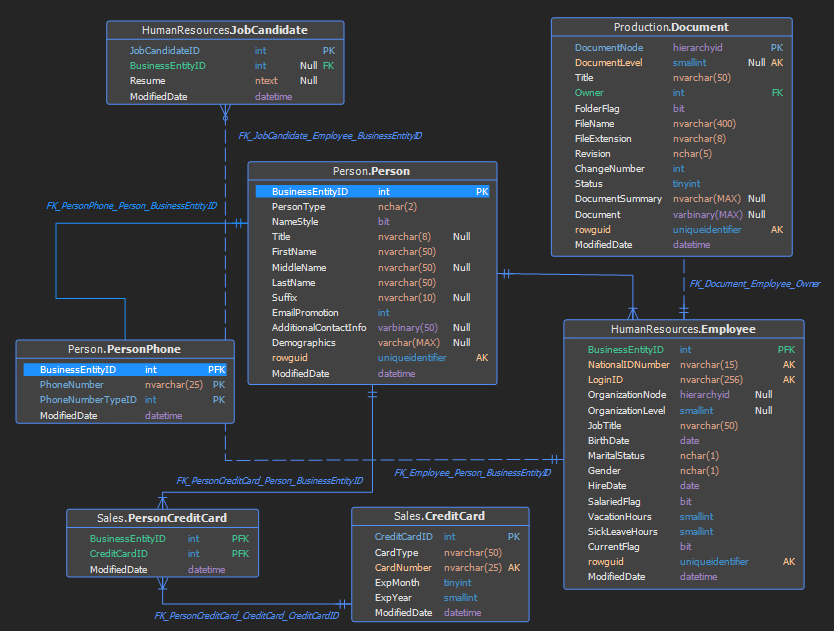
Task: Click the ExpMonth column row
Action: point(440,583)
